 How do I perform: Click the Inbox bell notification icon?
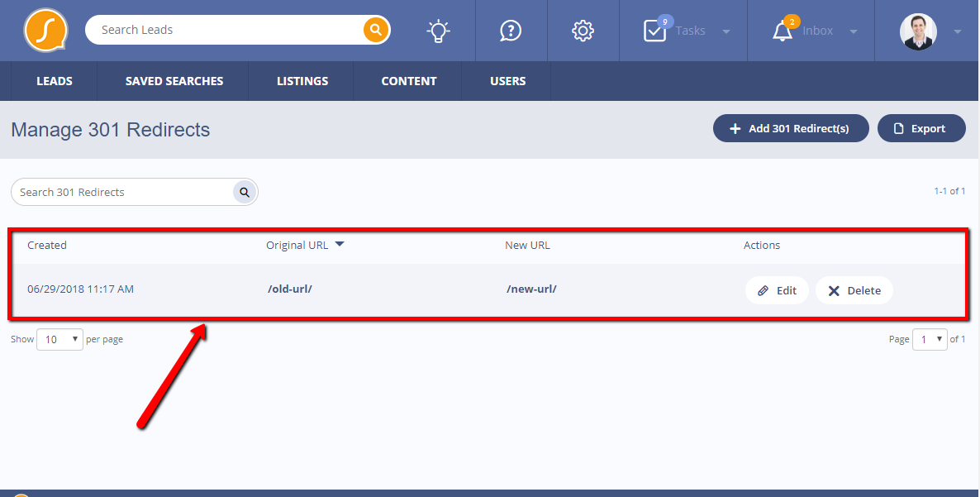click(x=782, y=31)
